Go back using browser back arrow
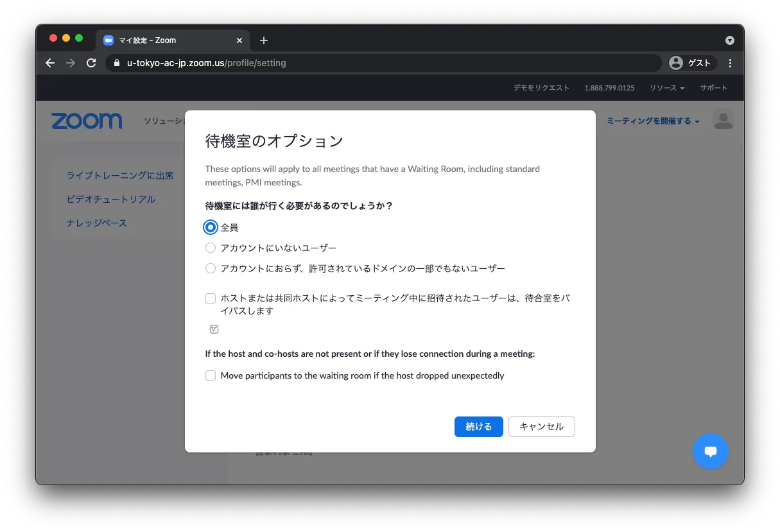The image size is (780, 532). pos(50,63)
